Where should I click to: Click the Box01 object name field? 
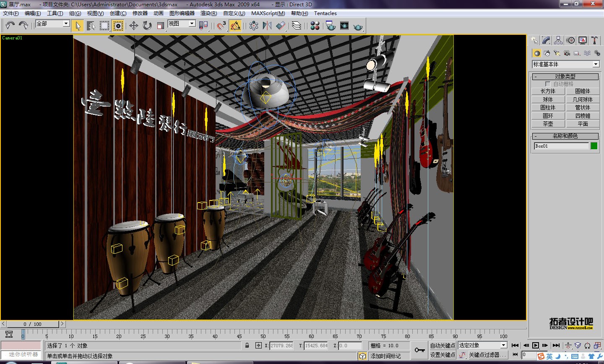click(562, 146)
